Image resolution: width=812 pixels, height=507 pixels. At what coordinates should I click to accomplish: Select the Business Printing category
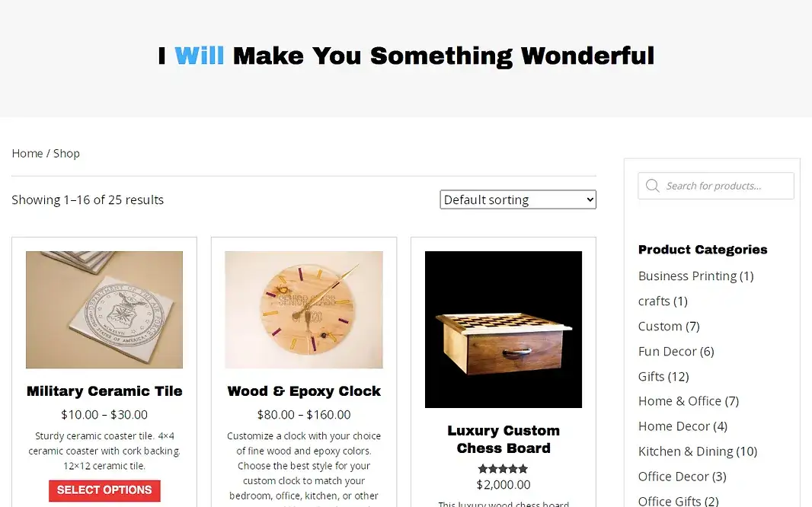click(687, 276)
